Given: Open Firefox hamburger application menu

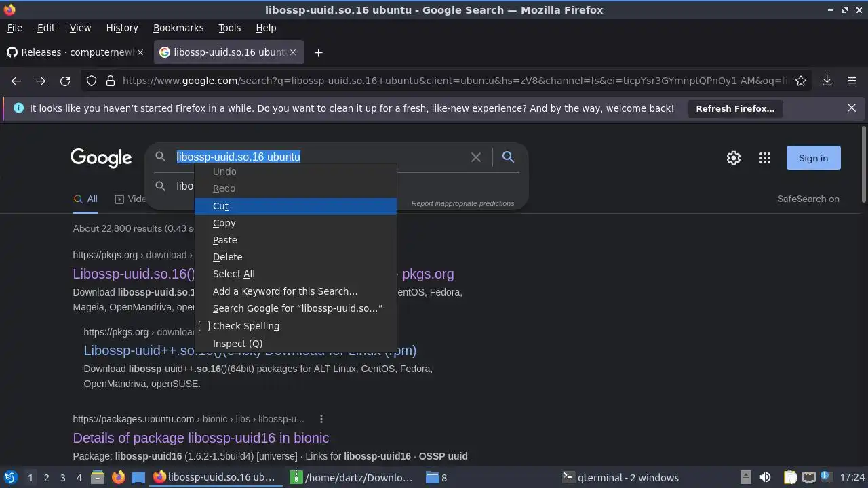Looking at the screenshot, I should pyautogui.click(x=852, y=81).
